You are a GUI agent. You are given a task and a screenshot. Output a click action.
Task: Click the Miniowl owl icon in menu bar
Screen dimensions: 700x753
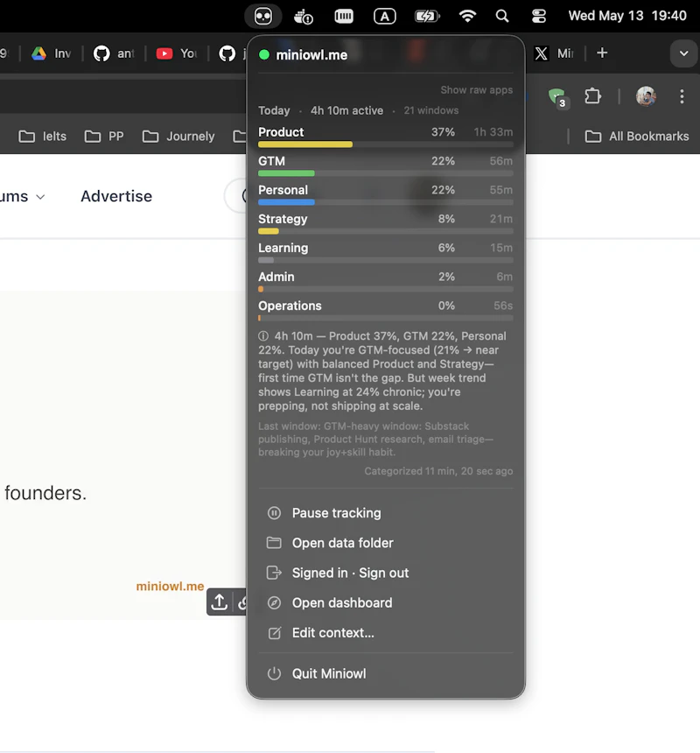pyautogui.click(x=262, y=17)
